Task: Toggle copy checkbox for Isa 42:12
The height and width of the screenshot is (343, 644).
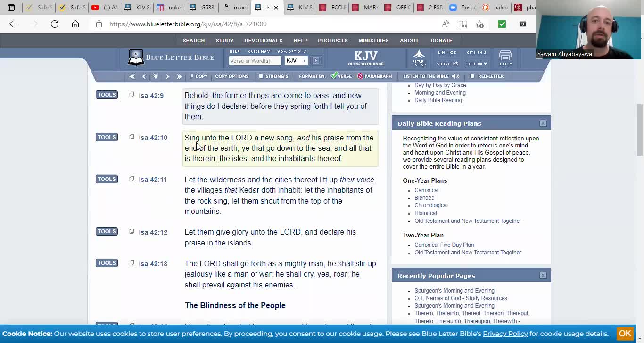Action: coord(132,231)
